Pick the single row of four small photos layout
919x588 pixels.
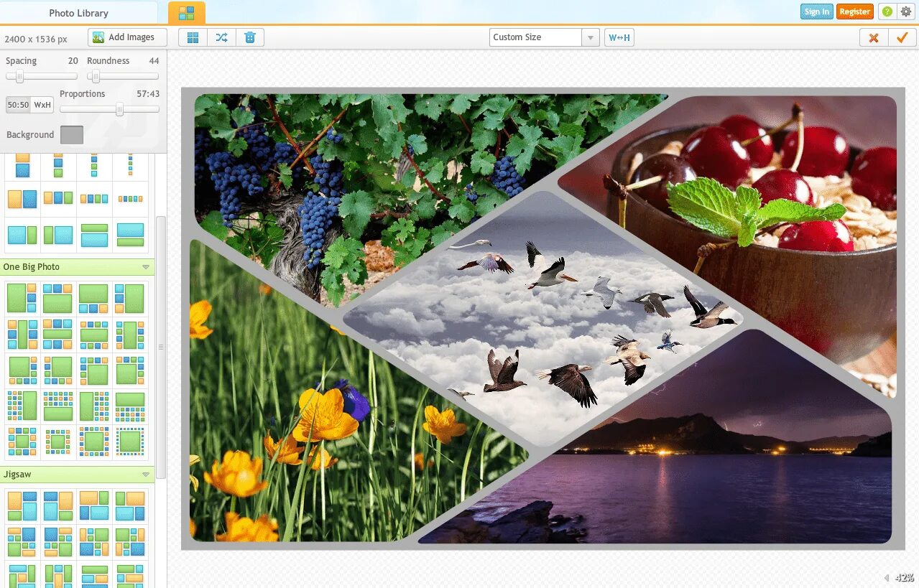pos(94,199)
